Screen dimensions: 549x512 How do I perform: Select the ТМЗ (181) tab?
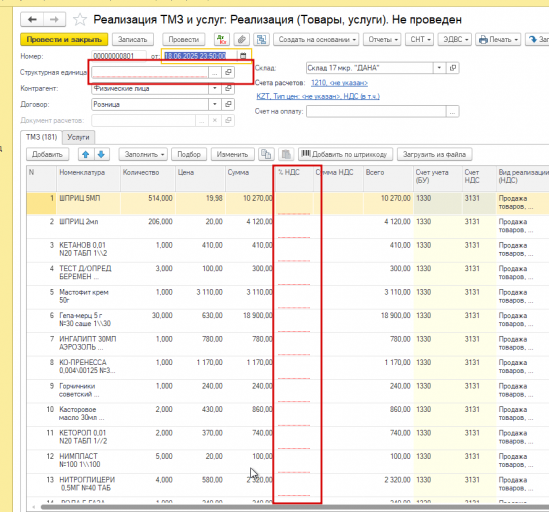coord(41,137)
